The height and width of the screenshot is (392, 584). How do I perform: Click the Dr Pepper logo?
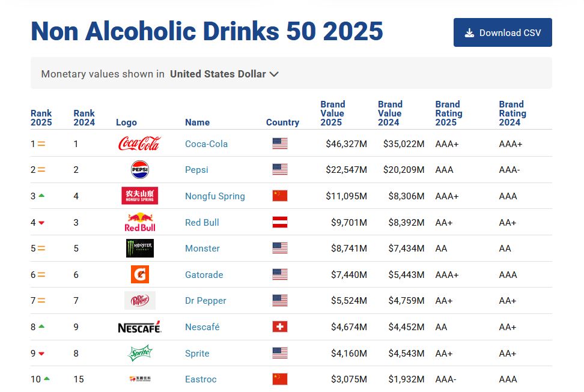pos(139,301)
